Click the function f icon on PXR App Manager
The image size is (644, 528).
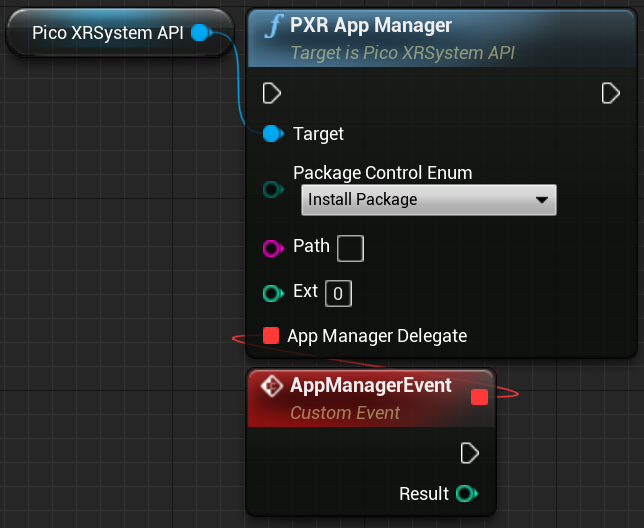click(274, 26)
